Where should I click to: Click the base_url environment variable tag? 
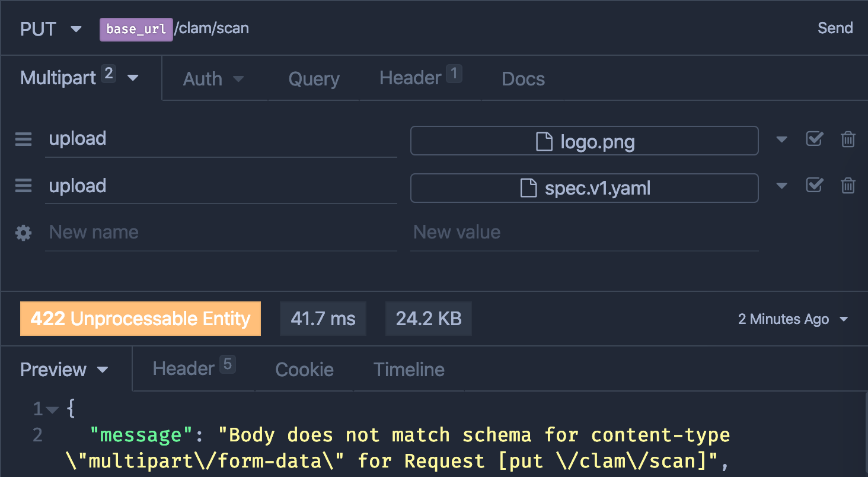[136, 29]
